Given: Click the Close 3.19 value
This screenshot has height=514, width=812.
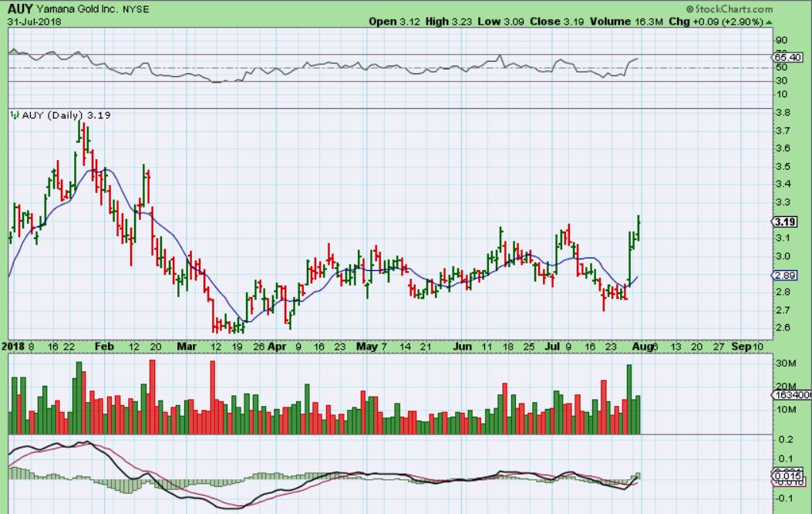Looking at the screenshot, I should [x=557, y=22].
